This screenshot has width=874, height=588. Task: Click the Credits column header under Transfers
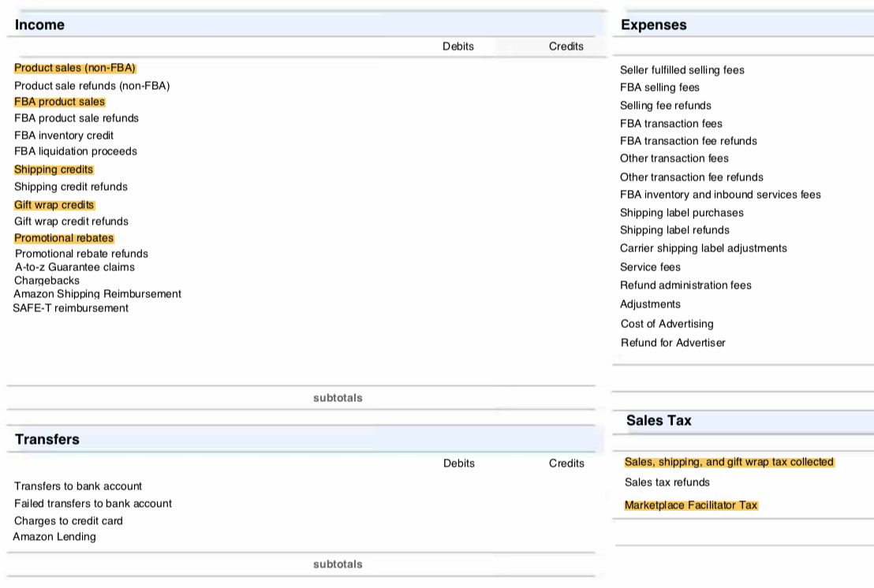[566, 463]
